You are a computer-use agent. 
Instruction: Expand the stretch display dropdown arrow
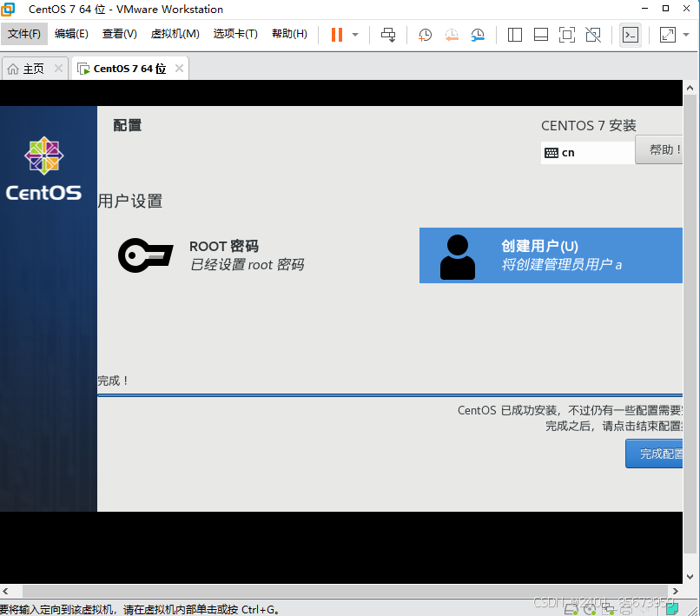click(x=687, y=35)
